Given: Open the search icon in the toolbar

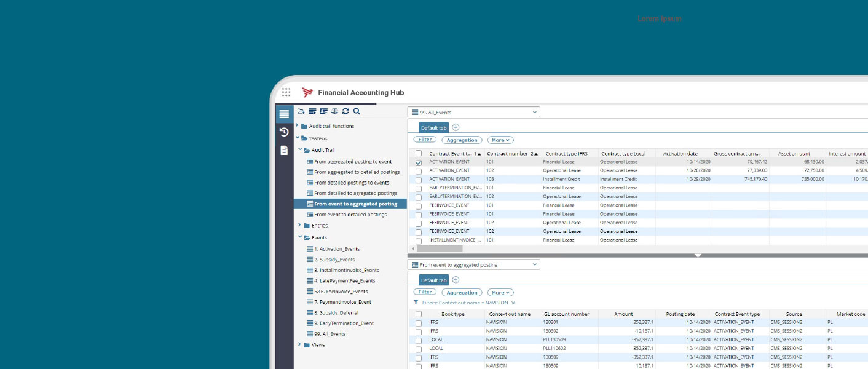Looking at the screenshot, I should click(x=357, y=111).
